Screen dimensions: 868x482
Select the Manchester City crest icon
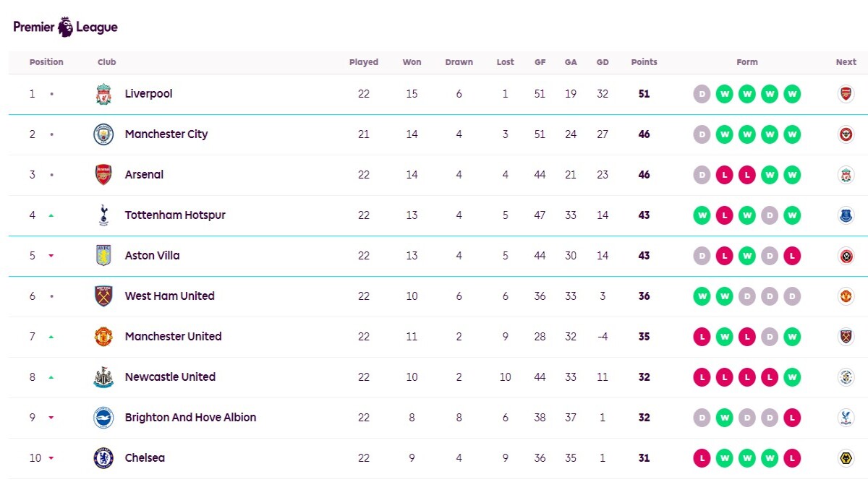point(103,134)
